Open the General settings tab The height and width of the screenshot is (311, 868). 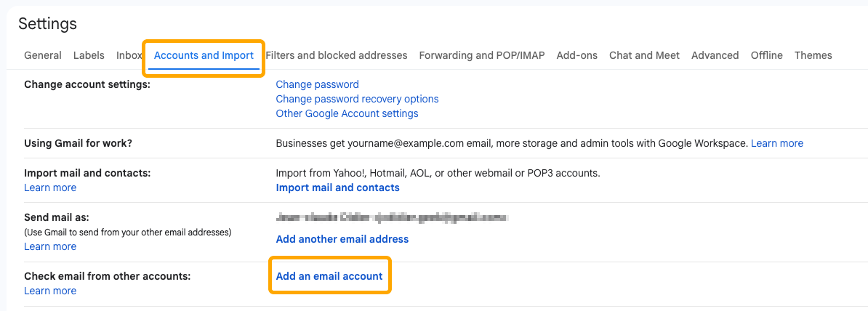(x=42, y=55)
